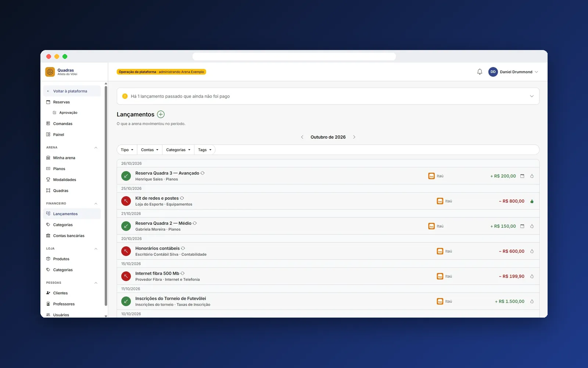The image size is (588, 368).
Task: Click the yellow warning icon in the unpaid alert
Action: click(125, 96)
